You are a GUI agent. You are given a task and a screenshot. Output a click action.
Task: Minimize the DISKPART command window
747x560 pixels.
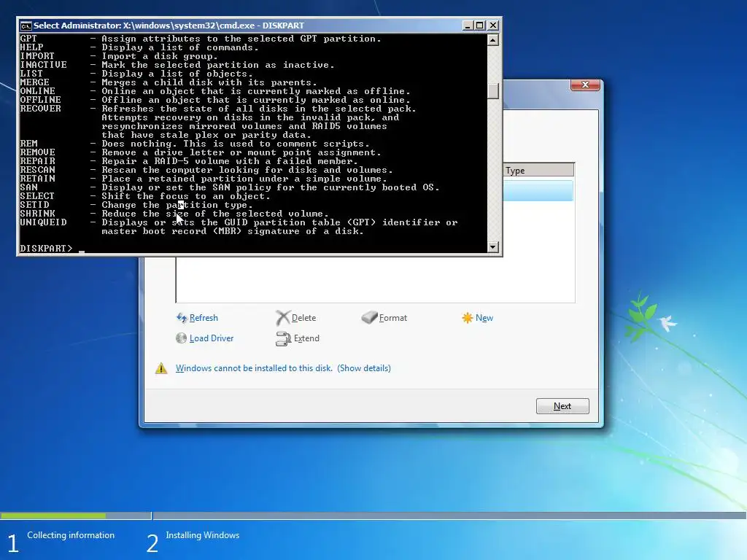point(468,26)
